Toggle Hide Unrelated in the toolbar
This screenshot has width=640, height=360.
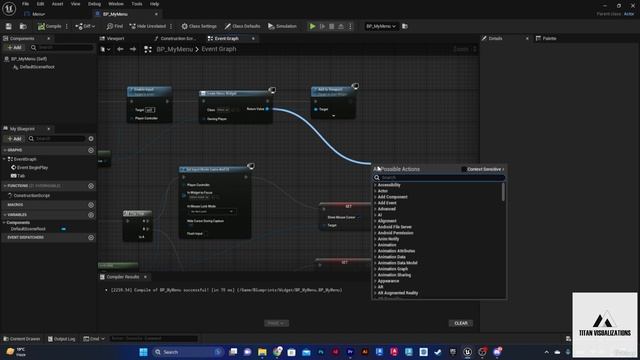tap(147, 26)
